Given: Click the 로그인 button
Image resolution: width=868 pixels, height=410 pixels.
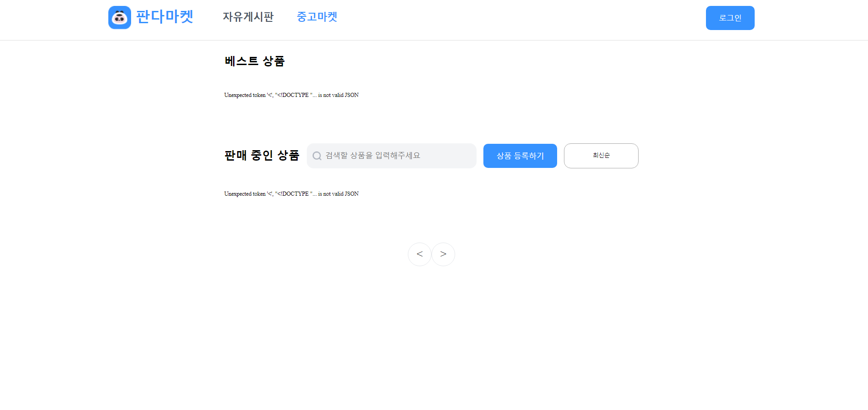Looking at the screenshot, I should click(x=730, y=18).
